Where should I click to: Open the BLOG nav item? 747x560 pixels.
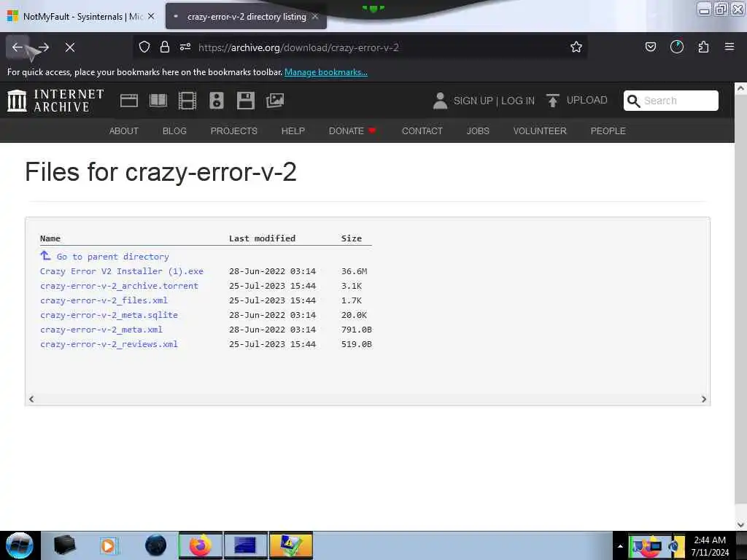coord(174,131)
